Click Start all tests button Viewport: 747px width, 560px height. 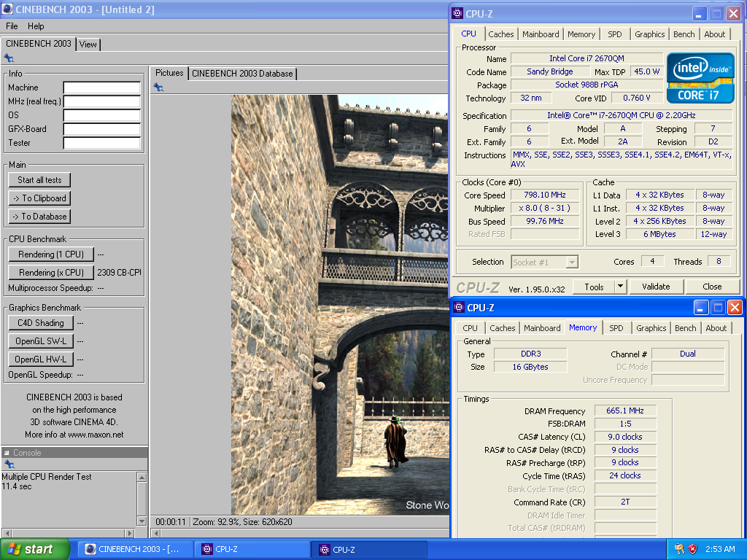coord(39,180)
